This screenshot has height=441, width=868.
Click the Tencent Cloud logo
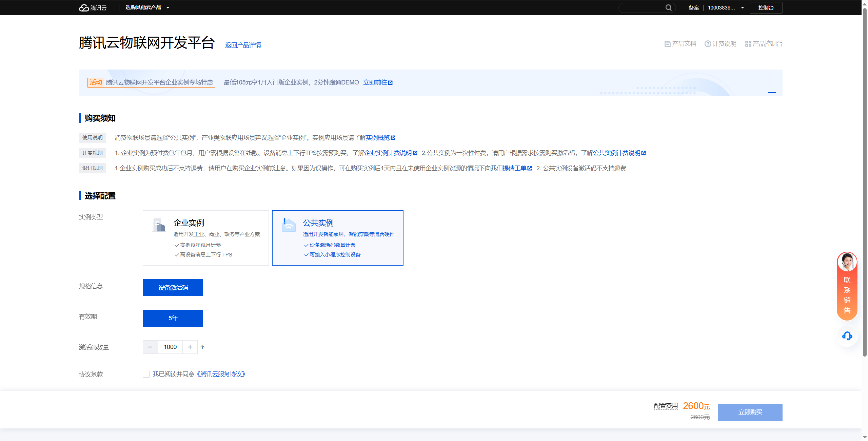pyautogui.click(x=93, y=8)
